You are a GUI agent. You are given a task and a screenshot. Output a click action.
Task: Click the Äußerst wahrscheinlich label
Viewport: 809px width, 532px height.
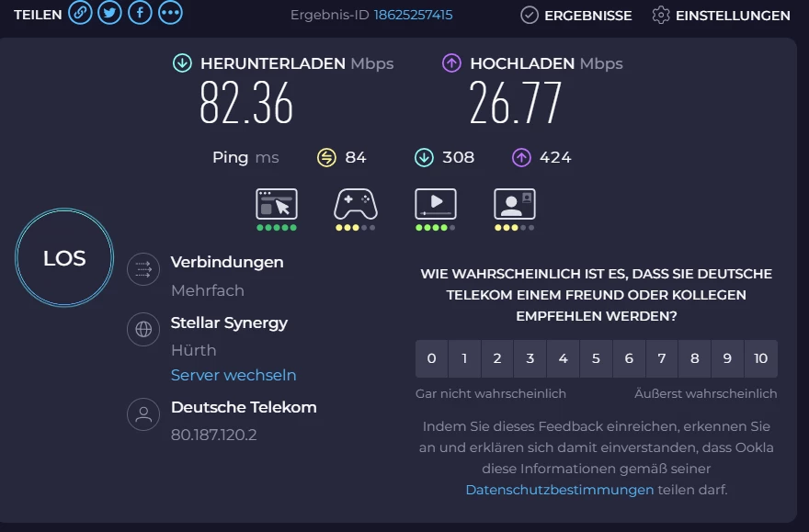[x=705, y=393]
